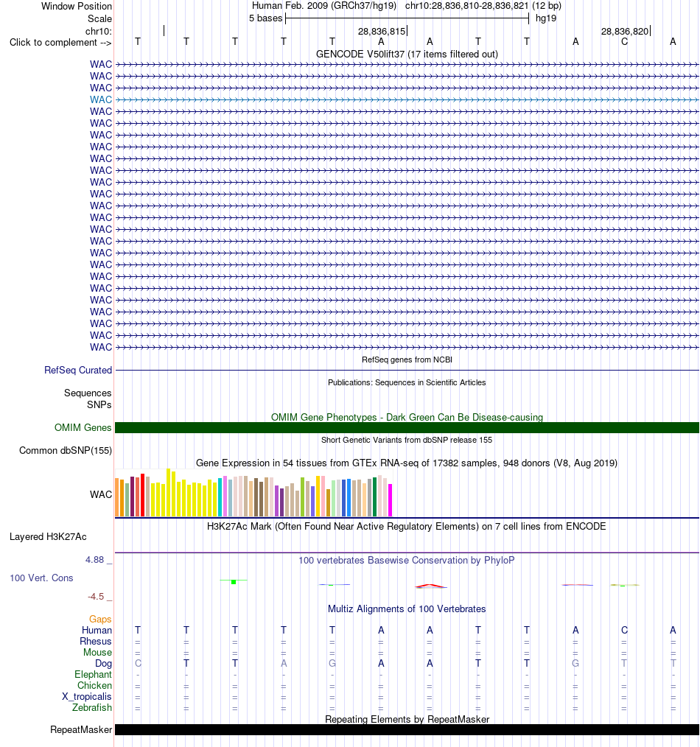The height and width of the screenshot is (747, 700).
Task: Click the 4.88 PhyloP upper scale value
Action: click(x=94, y=560)
